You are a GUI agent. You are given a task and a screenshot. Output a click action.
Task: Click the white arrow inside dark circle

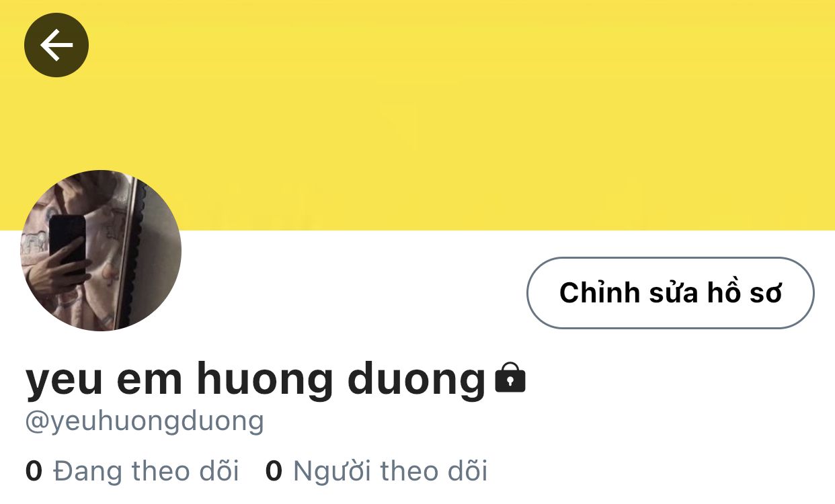(x=56, y=45)
